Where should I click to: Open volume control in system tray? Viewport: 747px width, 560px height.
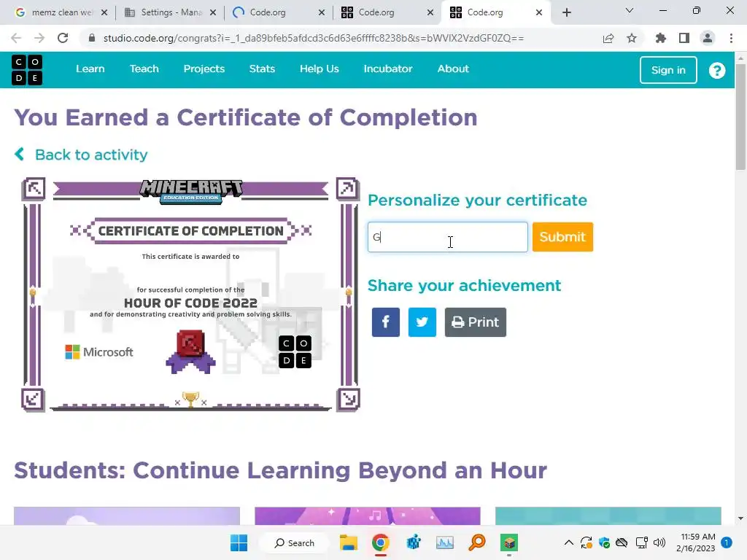coord(659,542)
